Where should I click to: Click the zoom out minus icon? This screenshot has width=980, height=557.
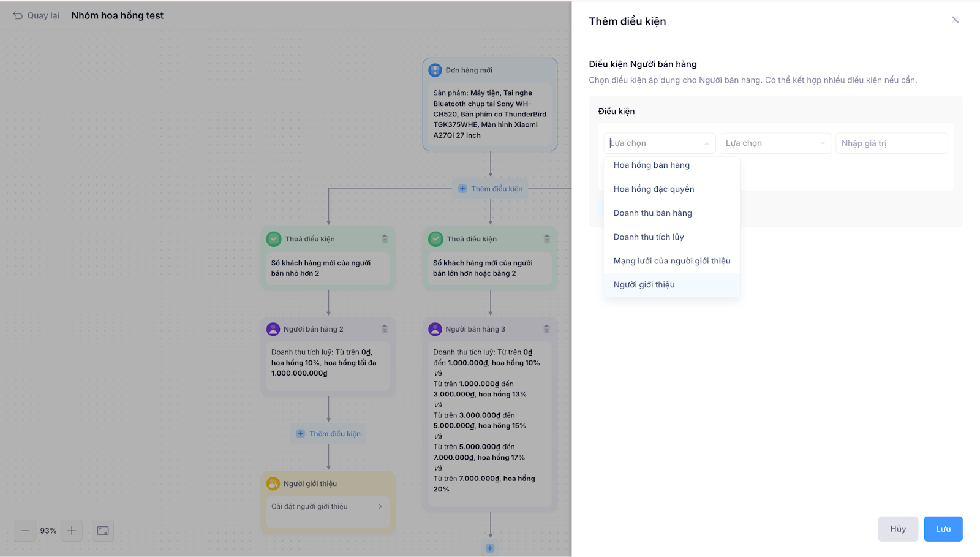click(25, 531)
